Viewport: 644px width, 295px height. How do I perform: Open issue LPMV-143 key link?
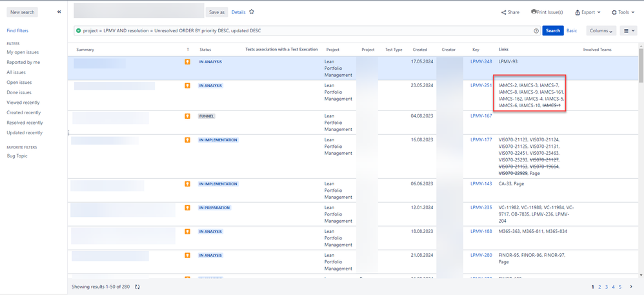click(x=481, y=184)
